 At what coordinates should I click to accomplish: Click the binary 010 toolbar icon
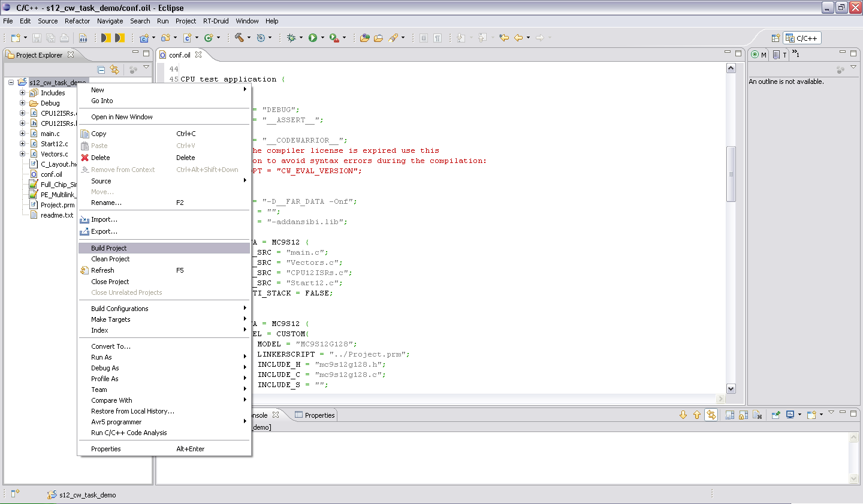click(83, 38)
